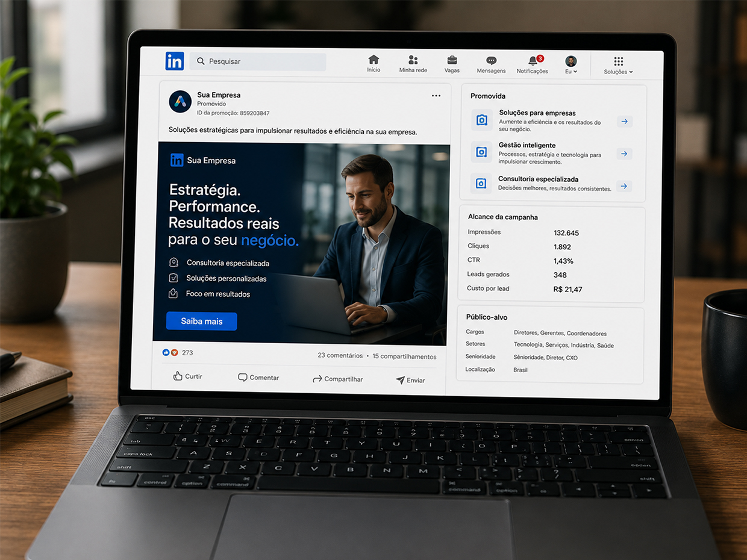The width and height of the screenshot is (747, 560).
Task: Click the LinkedIn logo in the top bar
Action: pos(175,61)
